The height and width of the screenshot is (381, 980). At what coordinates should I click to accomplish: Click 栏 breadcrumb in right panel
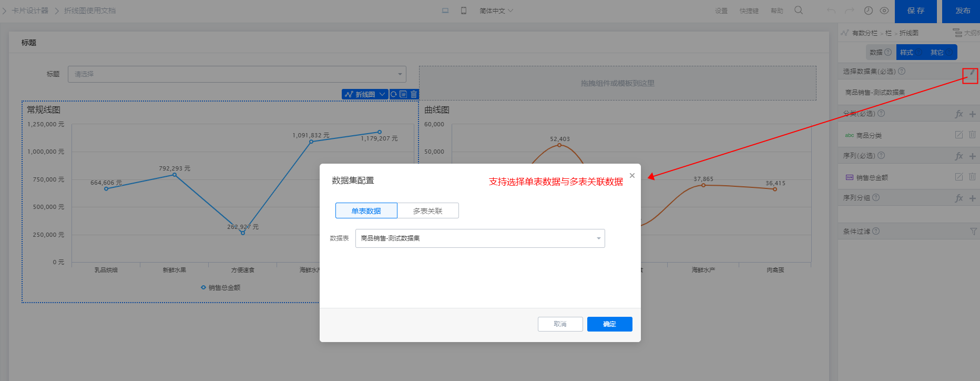(x=889, y=33)
